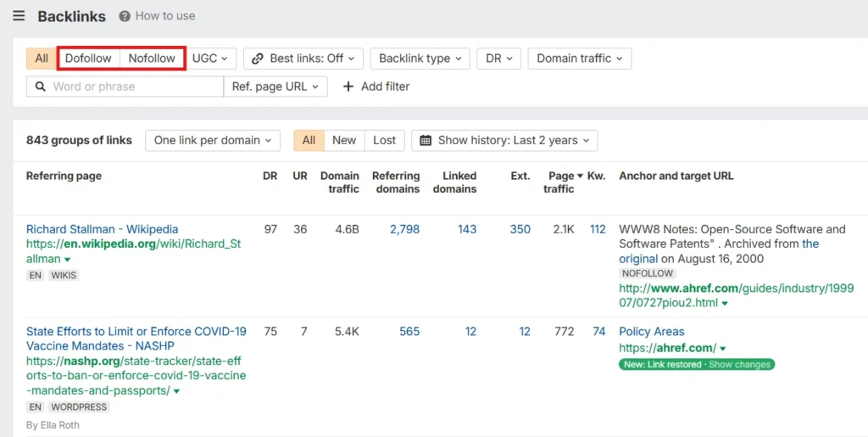Click the Add filter plus icon
868x437 pixels.
pos(348,87)
